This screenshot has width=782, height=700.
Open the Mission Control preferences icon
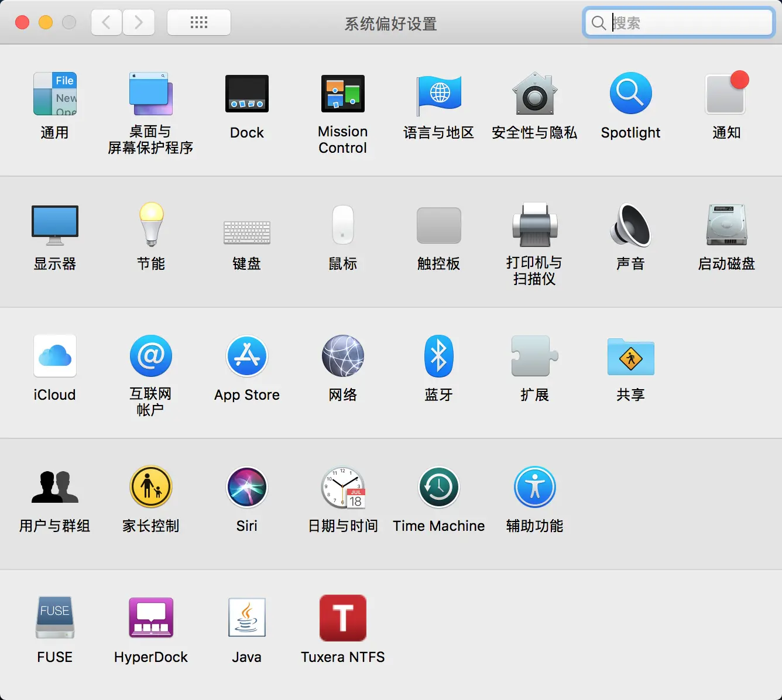click(x=343, y=94)
